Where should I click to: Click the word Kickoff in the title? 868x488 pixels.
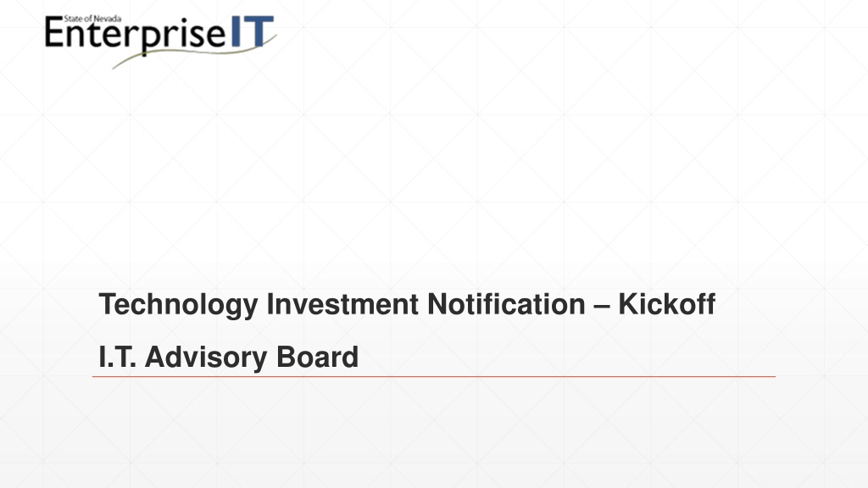point(666,304)
